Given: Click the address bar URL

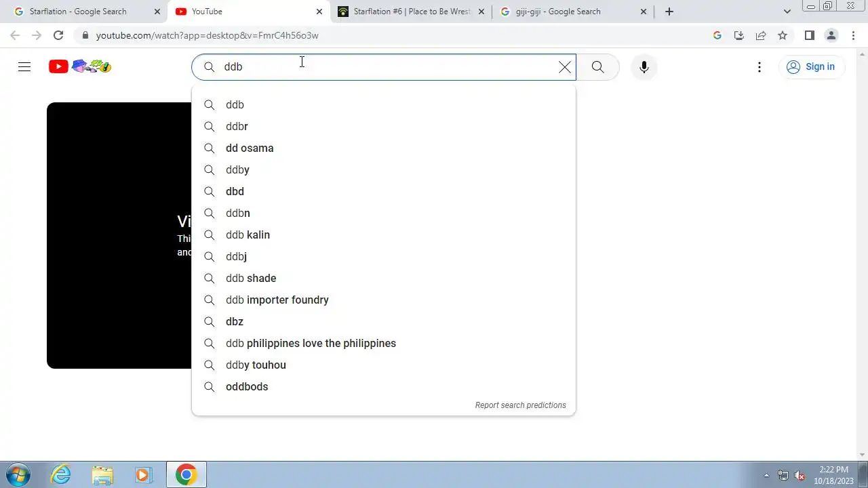Looking at the screenshot, I should pyautogui.click(x=208, y=35).
